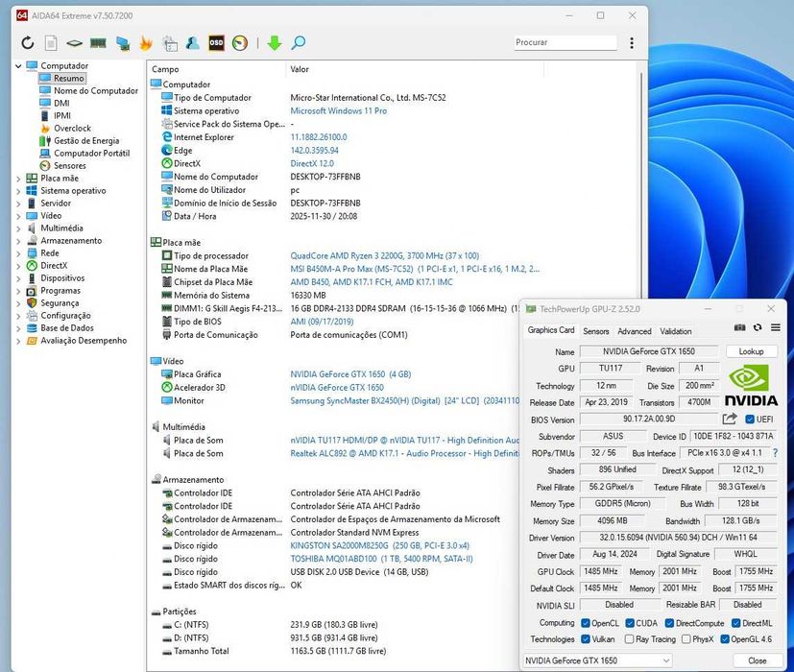794x672 pixels.
Task: Open the Microsoft Windows 11 Pro link
Action: [x=338, y=111]
